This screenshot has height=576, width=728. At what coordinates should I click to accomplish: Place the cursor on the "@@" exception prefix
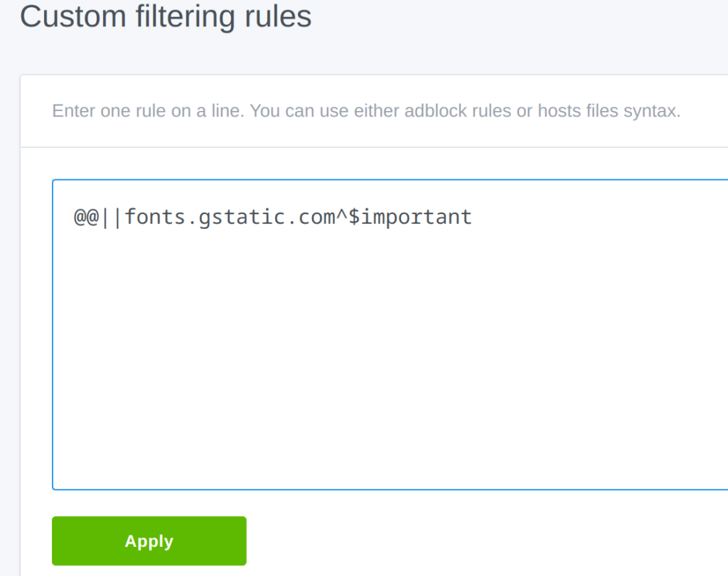coord(87,216)
